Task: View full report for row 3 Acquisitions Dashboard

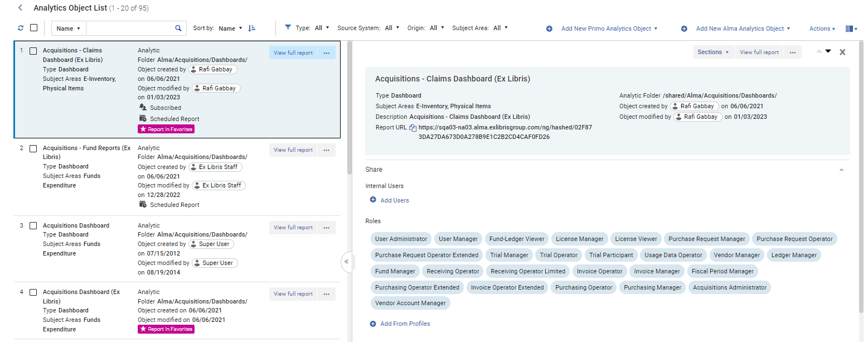Action: [293, 227]
